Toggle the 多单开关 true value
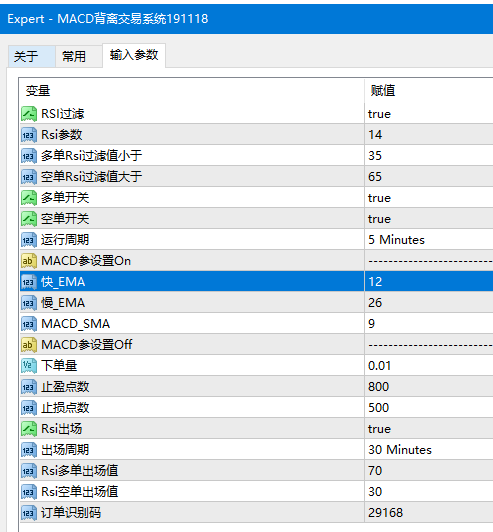Screen dimensions: 493x532 [x=429, y=198]
